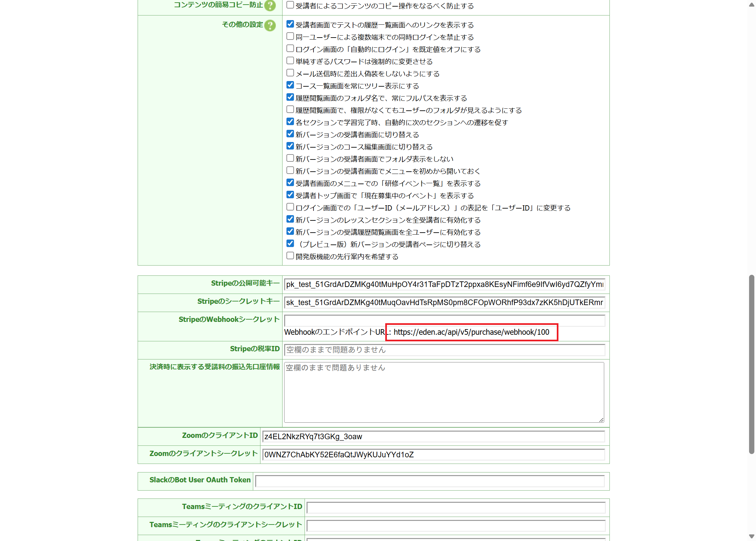Uncheck 自動的に次のセクションへの遷移を促す
This screenshot has width=756, height=541.
tap(290, 122)
